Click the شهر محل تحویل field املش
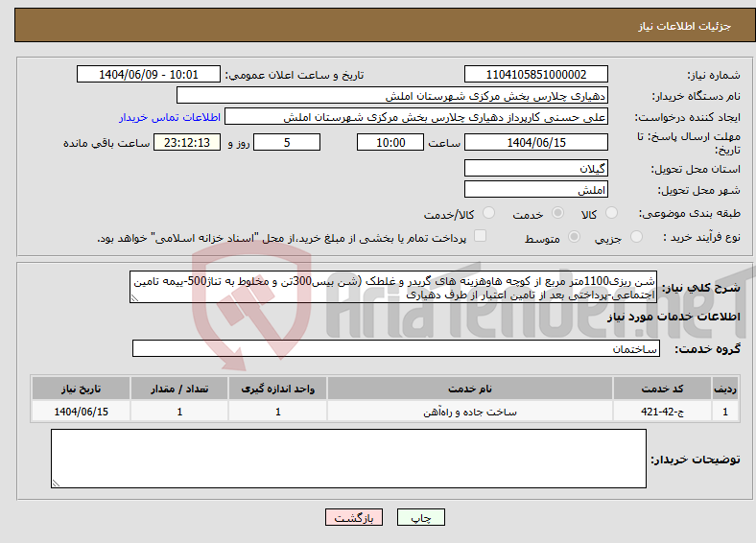 point(535,189)
